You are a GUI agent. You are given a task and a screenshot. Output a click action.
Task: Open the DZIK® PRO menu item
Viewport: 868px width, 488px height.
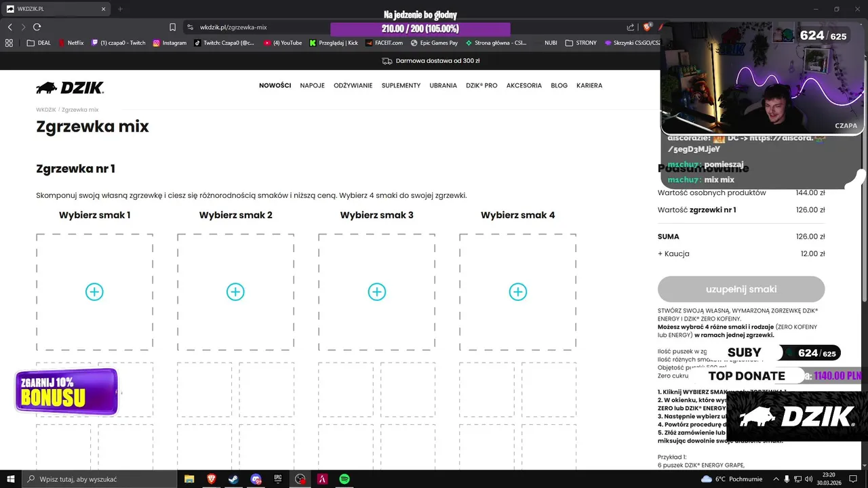point(481,85)
